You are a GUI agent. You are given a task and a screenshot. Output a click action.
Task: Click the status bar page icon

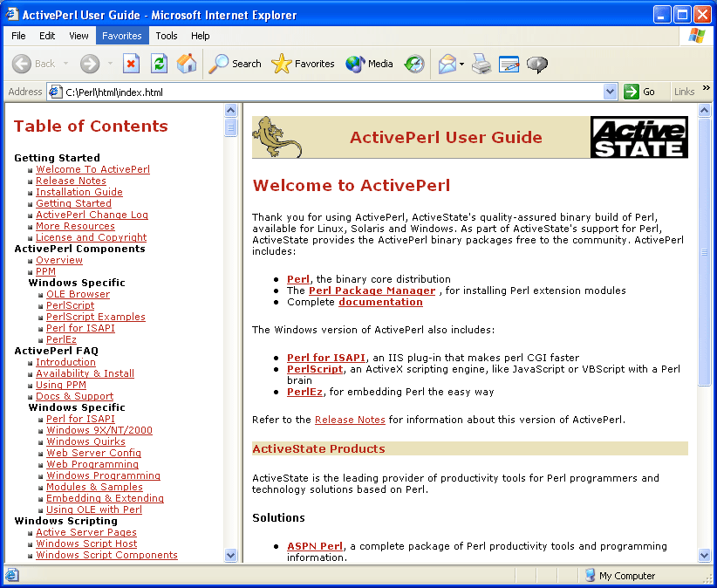(x=12, y=575)
